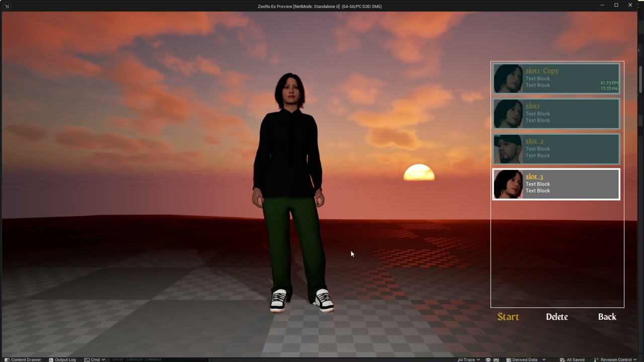Minimize the ZeeRo Ex Preview window
The height and width of the screenshot is (362, 644).
602,5
